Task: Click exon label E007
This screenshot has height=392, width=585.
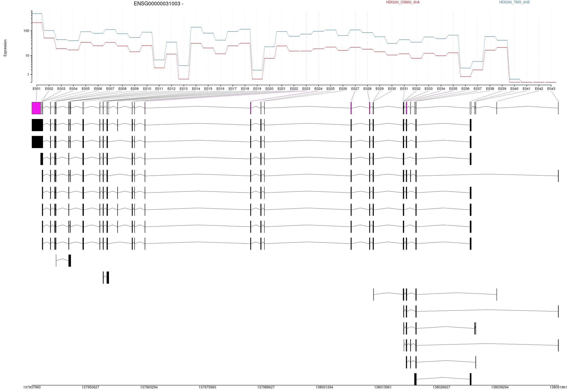Action: click(110, 89)
